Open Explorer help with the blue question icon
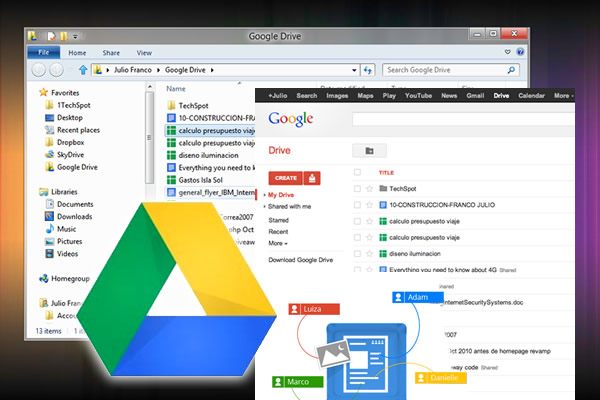The height and width of the screenshot is (400, 600). (520, 52)
